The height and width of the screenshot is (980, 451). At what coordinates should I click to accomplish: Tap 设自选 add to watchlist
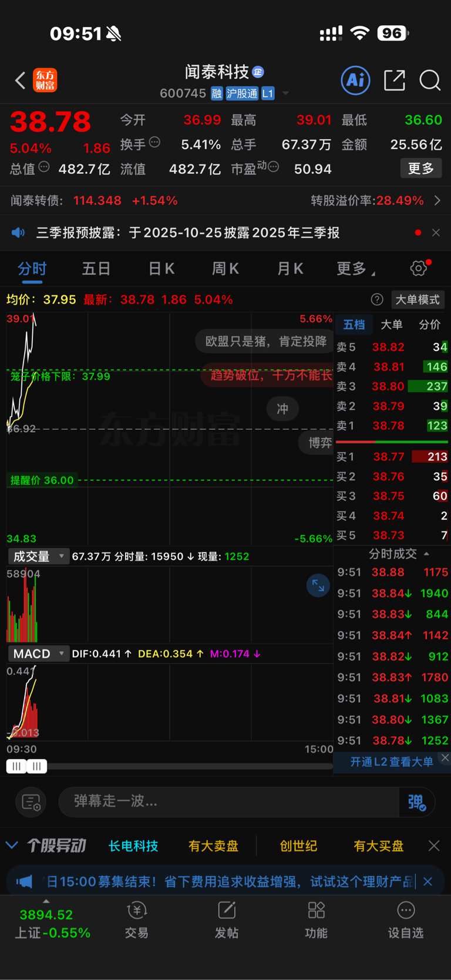point(406,920)
